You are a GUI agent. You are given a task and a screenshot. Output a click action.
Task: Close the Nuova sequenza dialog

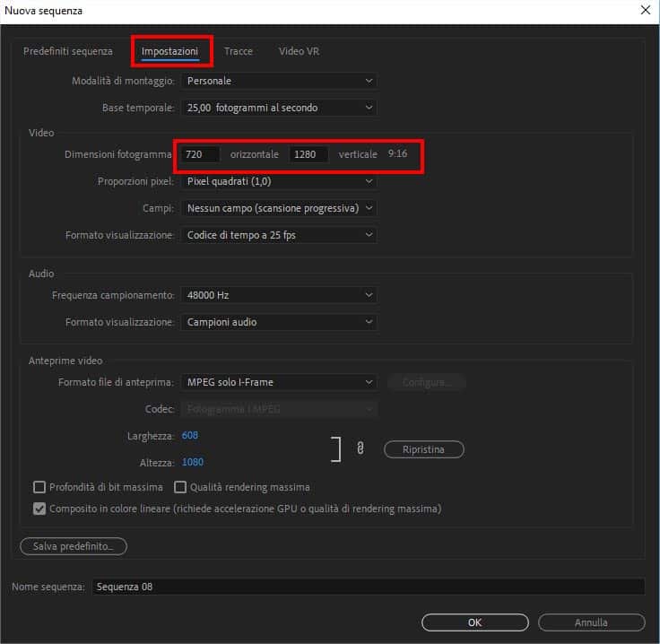(646, 10)
